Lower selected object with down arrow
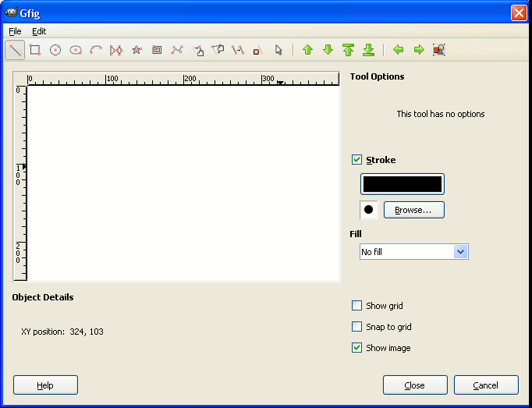 tap(328, 50)
